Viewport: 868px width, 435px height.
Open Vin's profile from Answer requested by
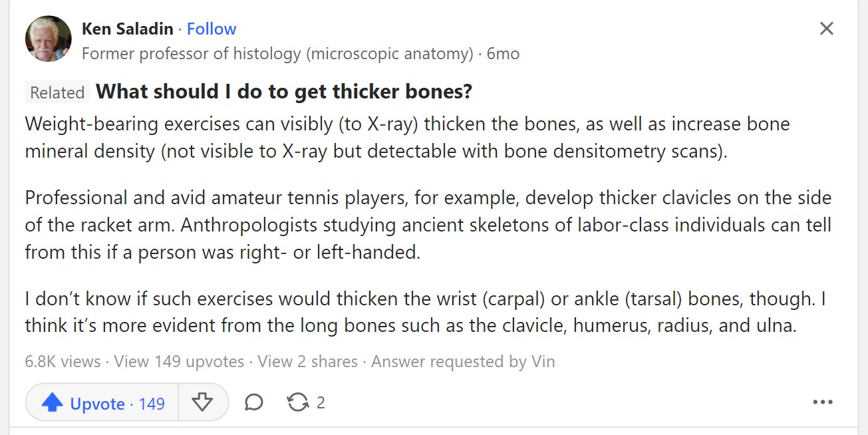click(x=543, y=362)
